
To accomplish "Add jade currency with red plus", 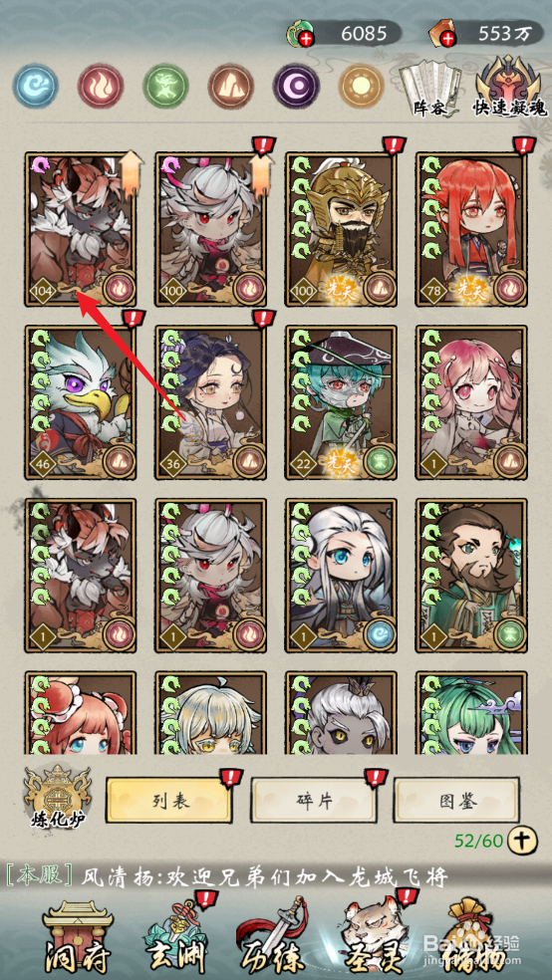I will 307,40.
